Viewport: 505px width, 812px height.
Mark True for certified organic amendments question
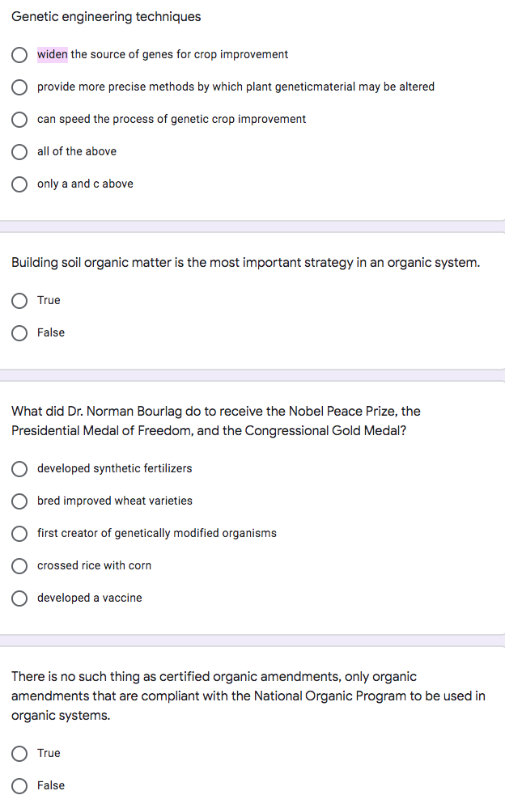[19, 754]
